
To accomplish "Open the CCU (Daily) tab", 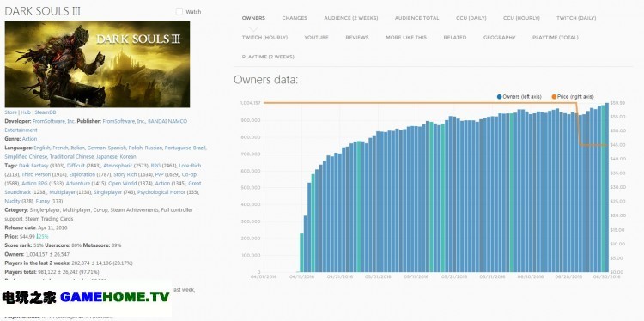I will (471, 18).
